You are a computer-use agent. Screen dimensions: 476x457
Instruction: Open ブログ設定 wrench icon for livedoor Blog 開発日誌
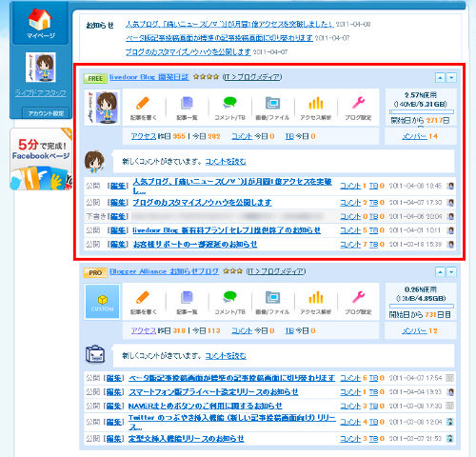[358, 104]
